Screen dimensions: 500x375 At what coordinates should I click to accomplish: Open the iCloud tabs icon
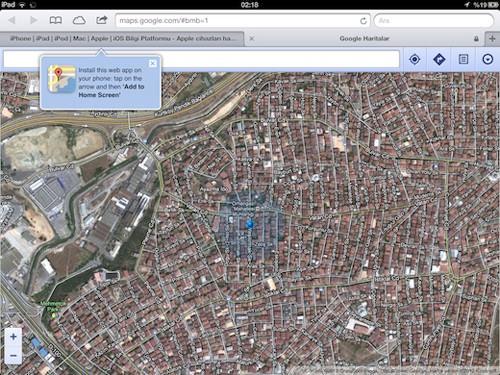79,20
